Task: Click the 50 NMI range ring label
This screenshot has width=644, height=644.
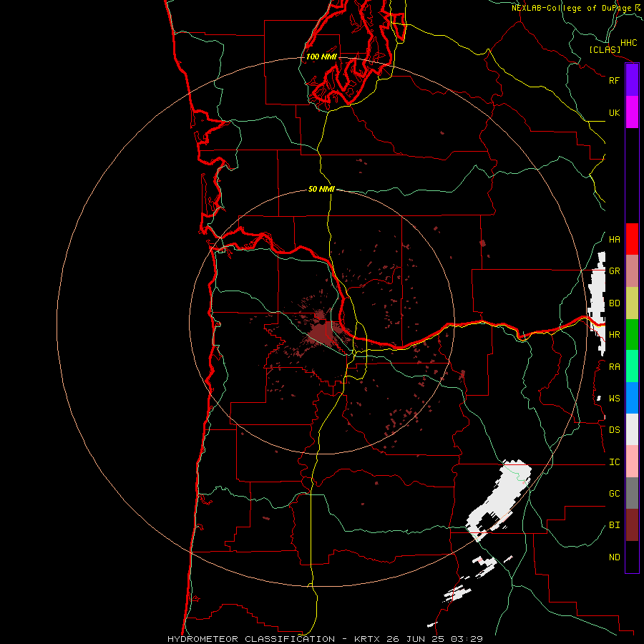Action: (x=321, y=189)
